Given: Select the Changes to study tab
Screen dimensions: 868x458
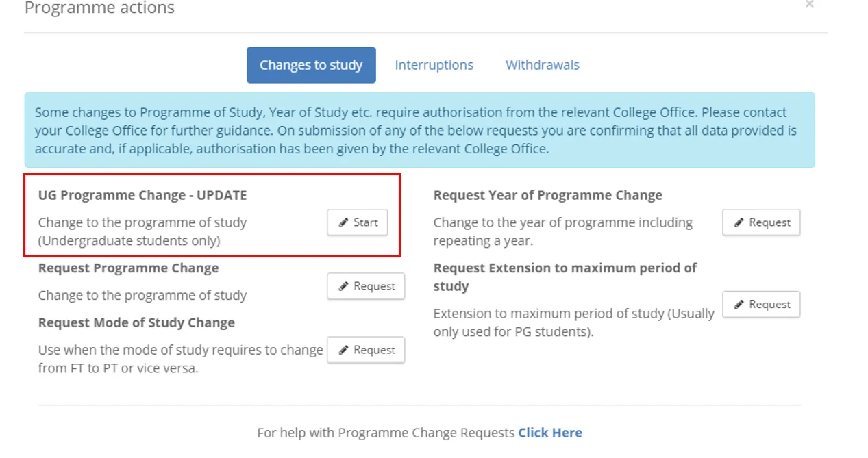Looking at the screenshot, I should 311,65.
